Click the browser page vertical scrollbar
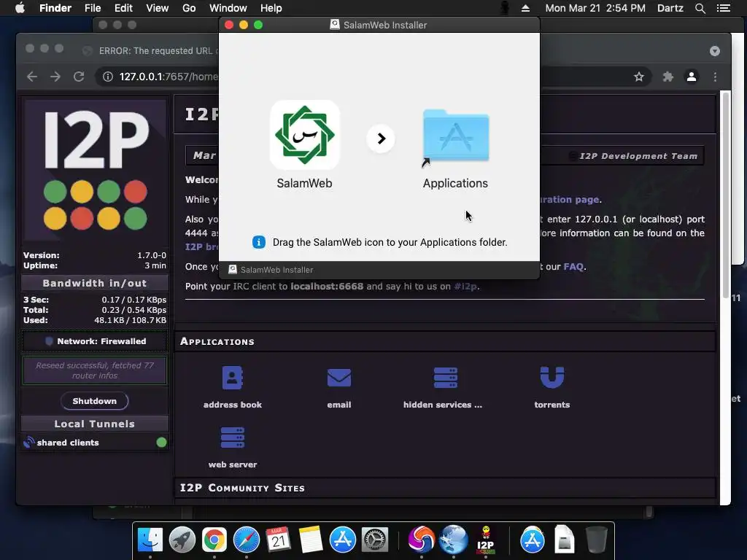The width and height of the screenshot is (747, 560). click(x=725, y=195)
